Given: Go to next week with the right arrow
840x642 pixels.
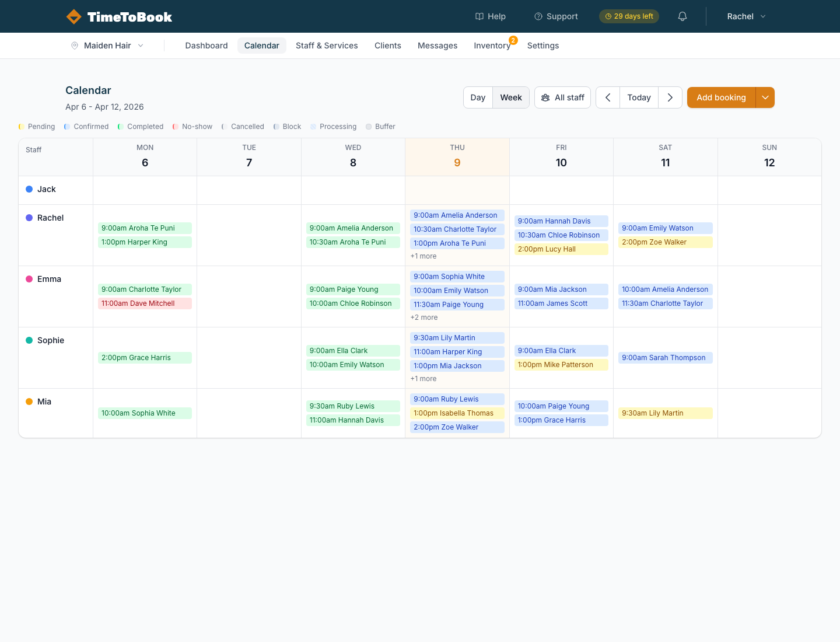Looking at the screenshot, I should point(670,97).
